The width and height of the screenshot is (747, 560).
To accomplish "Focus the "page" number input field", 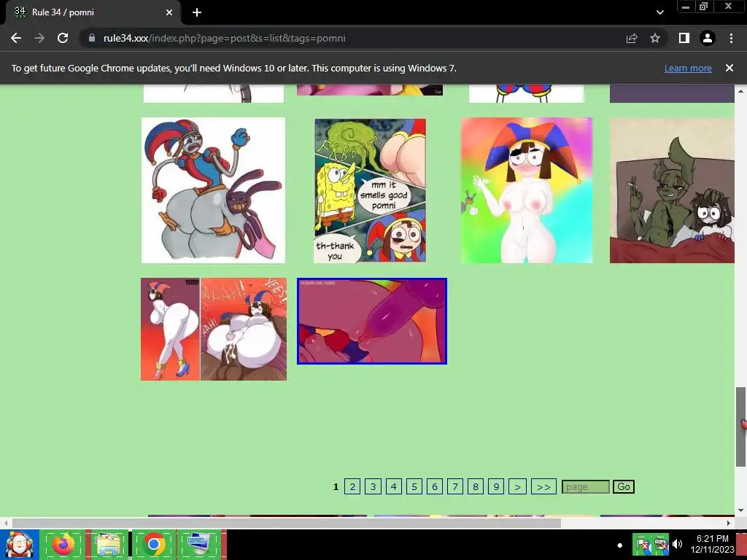I will [586, 486].
